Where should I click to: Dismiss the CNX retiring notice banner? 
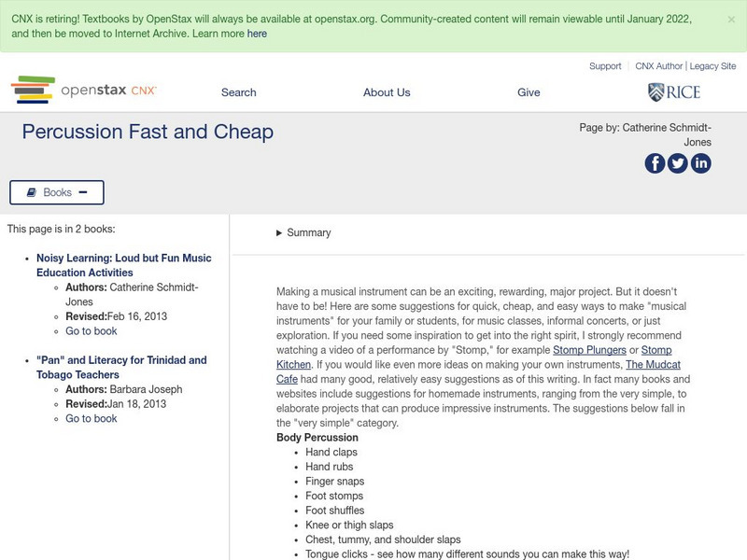pyautogui.click(x=731, y=19)
